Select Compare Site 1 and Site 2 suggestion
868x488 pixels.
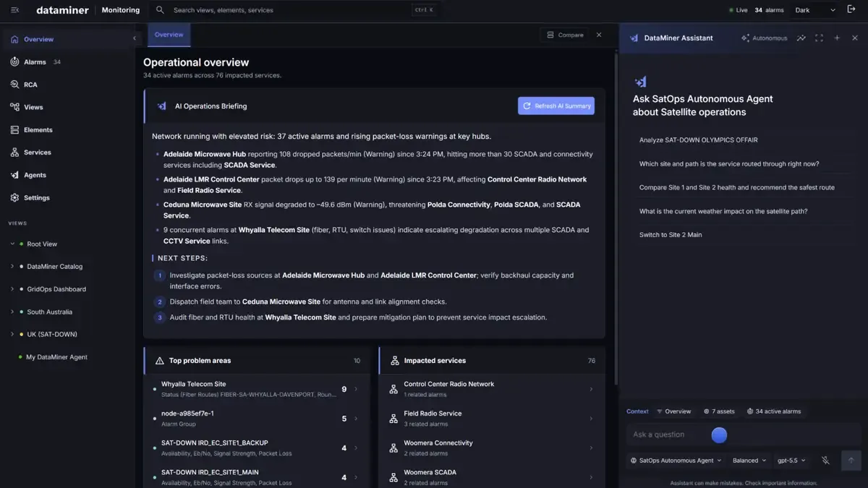pyautogui.click(x=738, y=187)
